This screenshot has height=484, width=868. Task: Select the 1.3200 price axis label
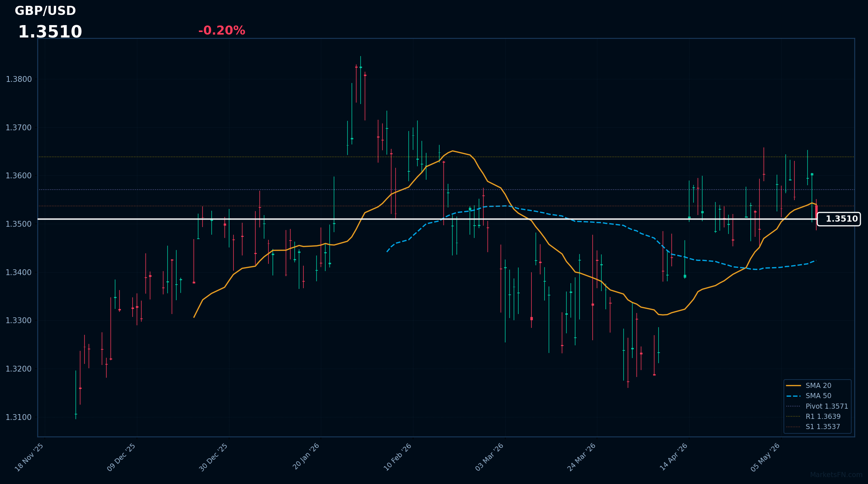(19, 369)
